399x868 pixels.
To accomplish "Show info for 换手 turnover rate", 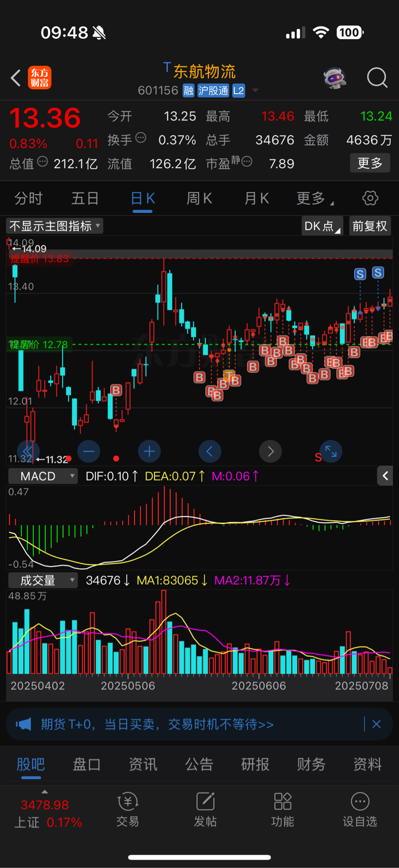I will click(x=141, y=138).
